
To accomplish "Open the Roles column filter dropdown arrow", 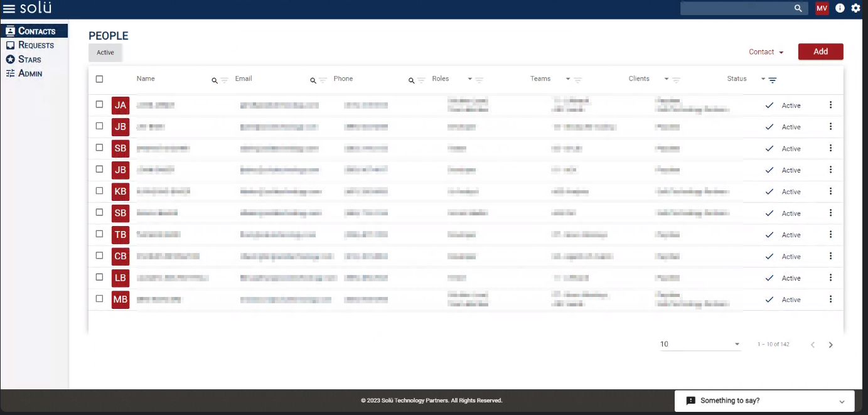I will point(470,79).
